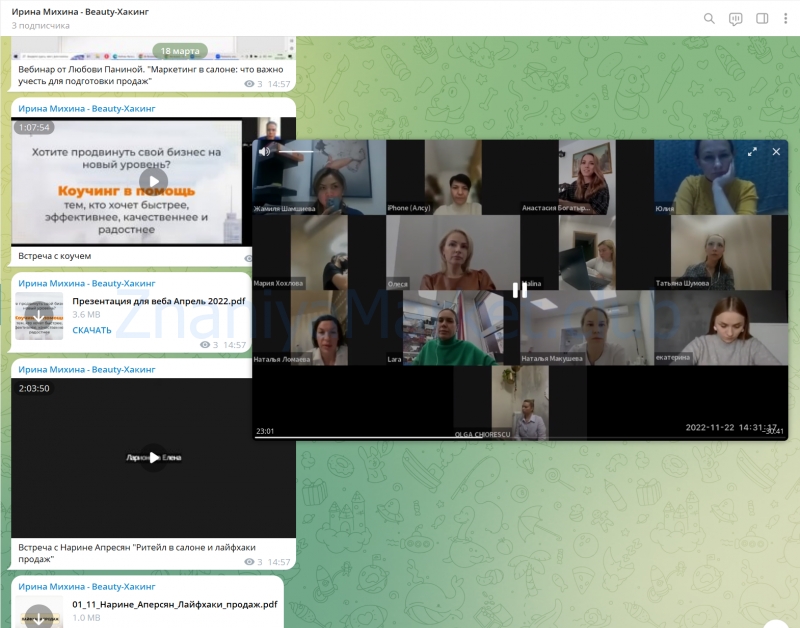
Task: Open the three-dot more options menu
Action: [786, 18]
